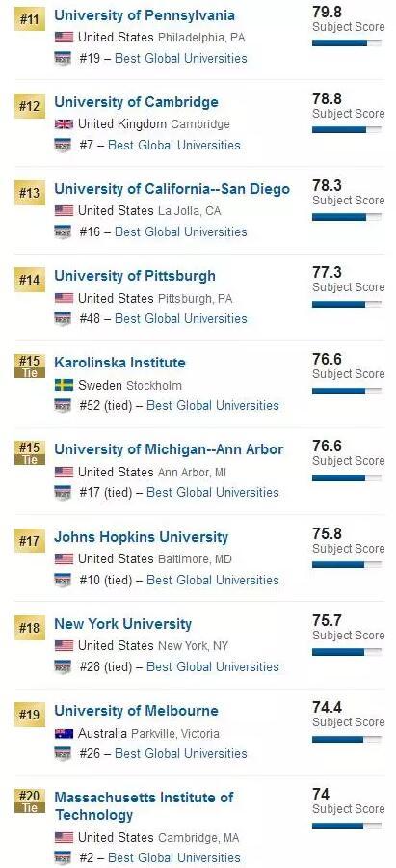Click the 74.4 subject score bar
Screen dimensions: 396x868
pyautogui.click(x=347, y=739)
